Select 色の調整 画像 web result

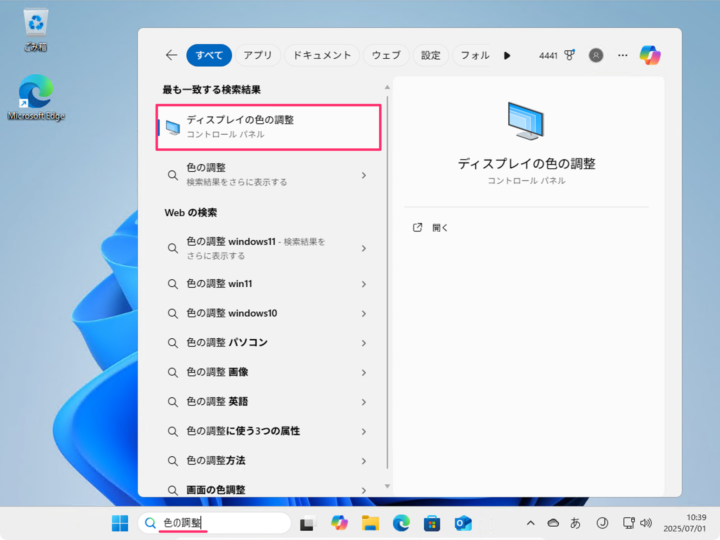[x=269, y=372]
